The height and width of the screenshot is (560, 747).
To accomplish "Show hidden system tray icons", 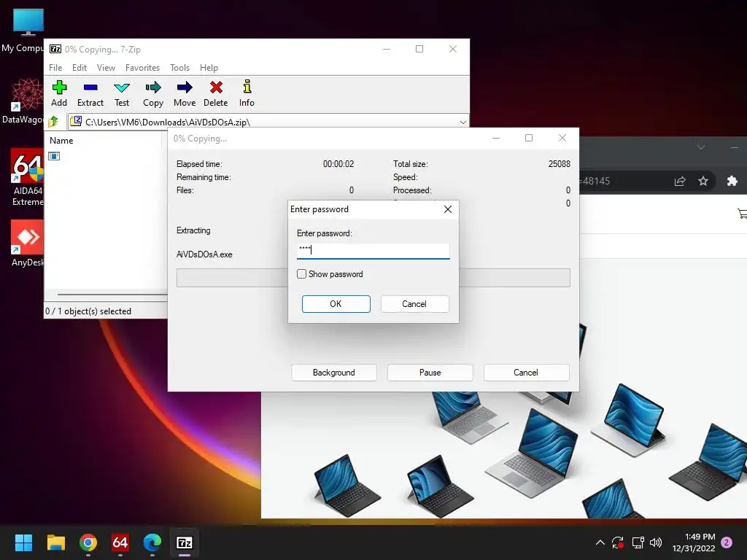I will coord(600,542).
